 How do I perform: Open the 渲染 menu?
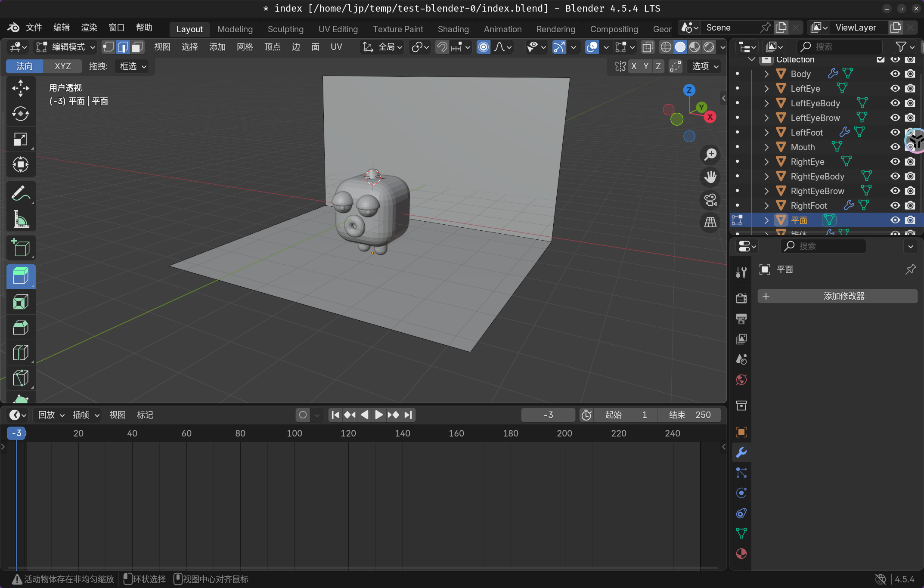click(89, 28)
